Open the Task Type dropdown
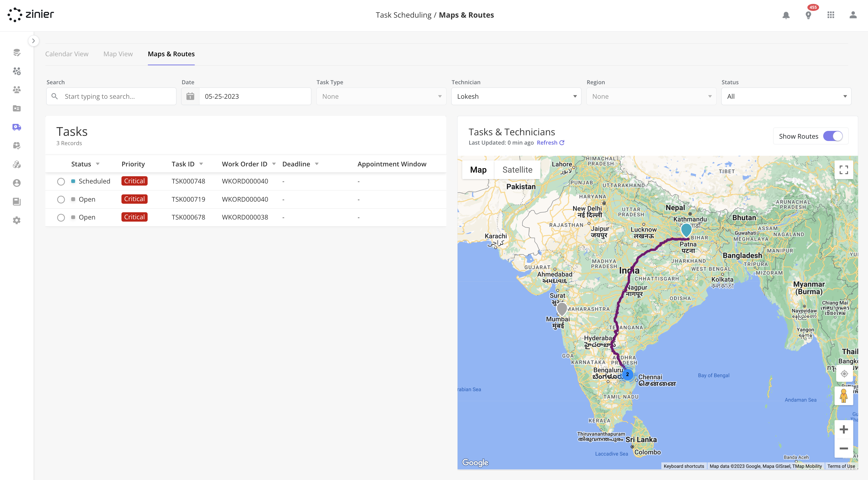This screenshot has height=480, width=868. tap(381, 96)
